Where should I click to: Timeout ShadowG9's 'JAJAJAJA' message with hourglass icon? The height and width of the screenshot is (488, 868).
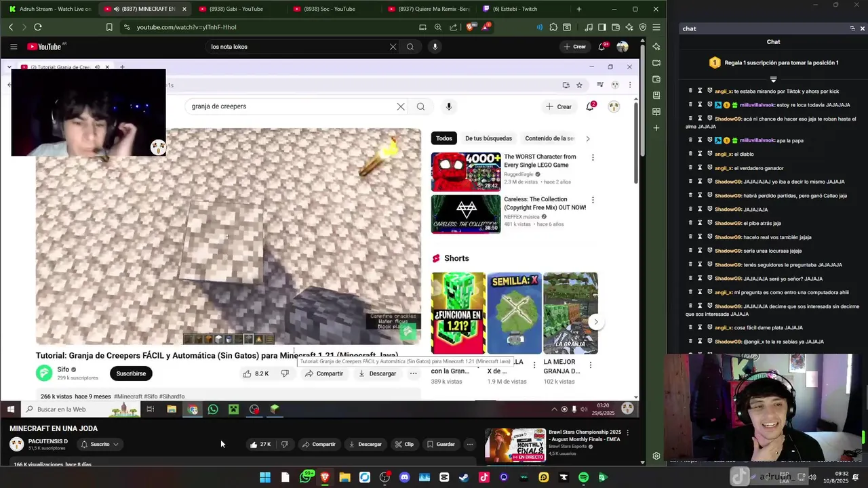700,209
